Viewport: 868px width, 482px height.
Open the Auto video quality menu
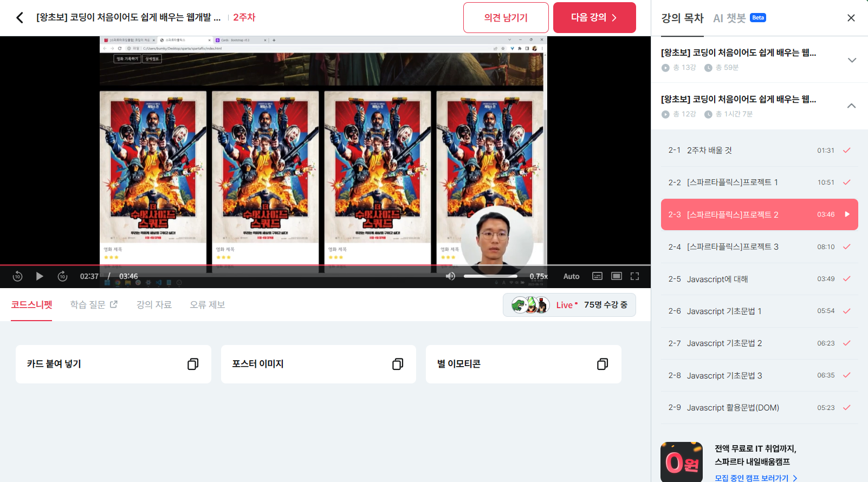[x=571, y=276]
